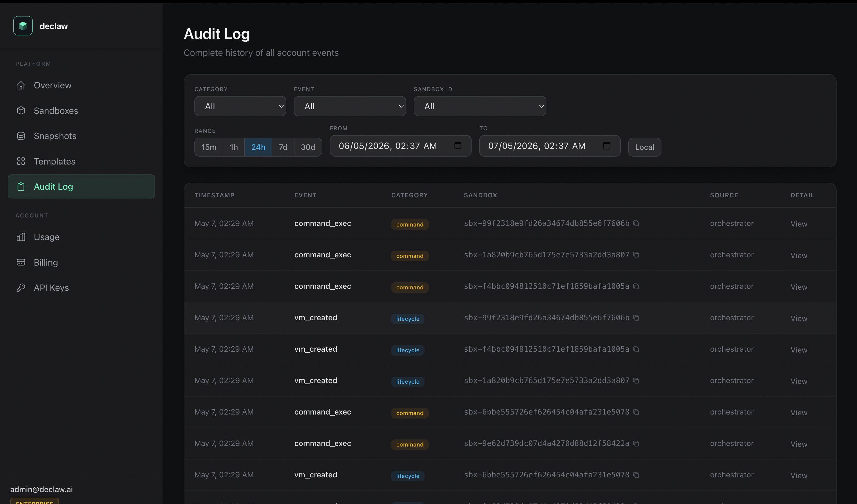Open the Category filter dropdown
Screen dimensions: 857x504
click(240, 106)
